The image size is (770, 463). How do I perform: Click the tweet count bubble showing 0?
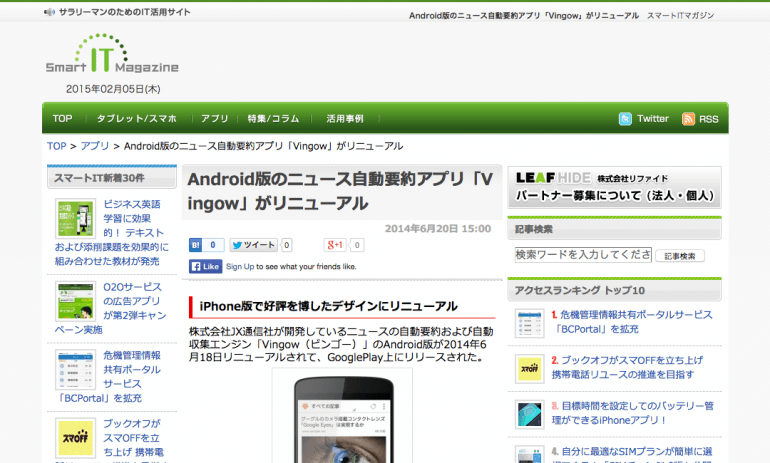[x=287, y=245]
